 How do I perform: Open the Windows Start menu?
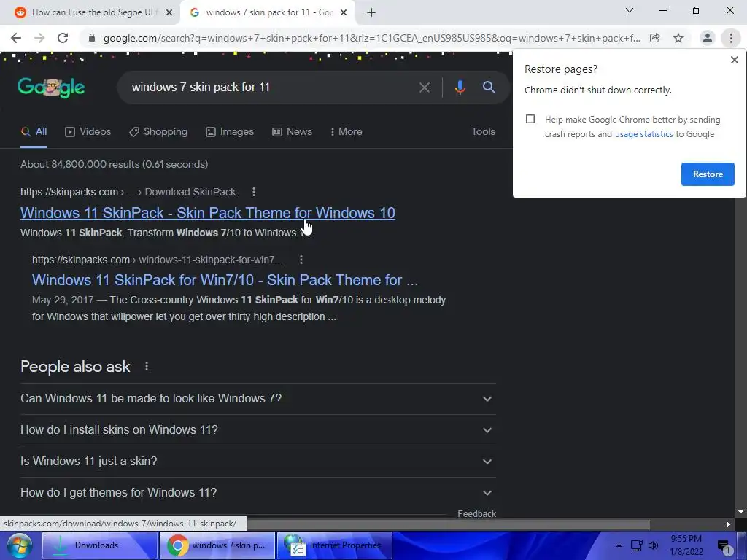[19, 545]
